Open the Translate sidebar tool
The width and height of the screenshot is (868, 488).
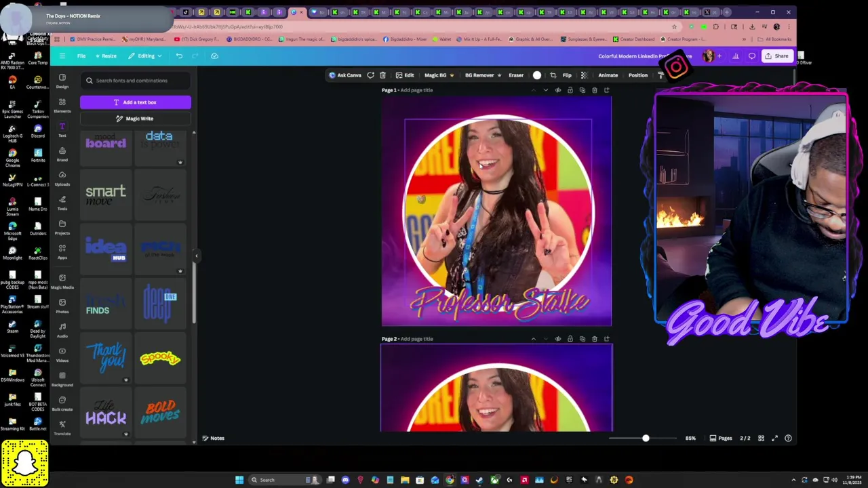(x=62, y=428)
